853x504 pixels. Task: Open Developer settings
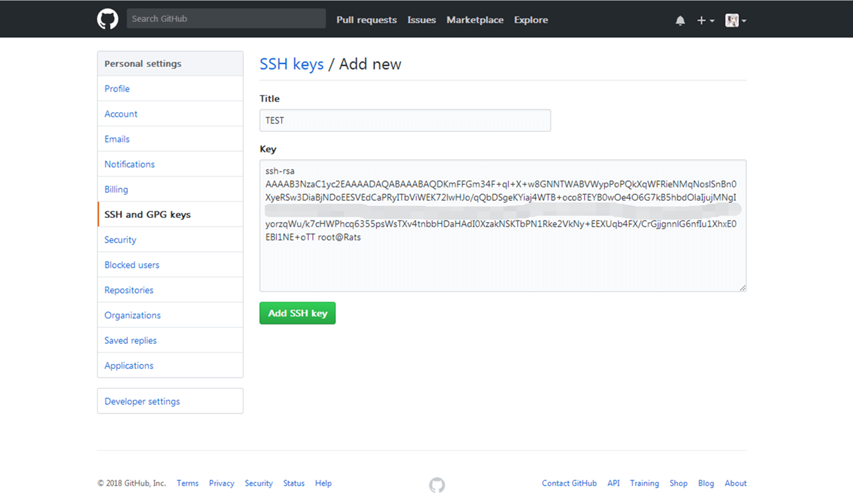tap(170, 401)
